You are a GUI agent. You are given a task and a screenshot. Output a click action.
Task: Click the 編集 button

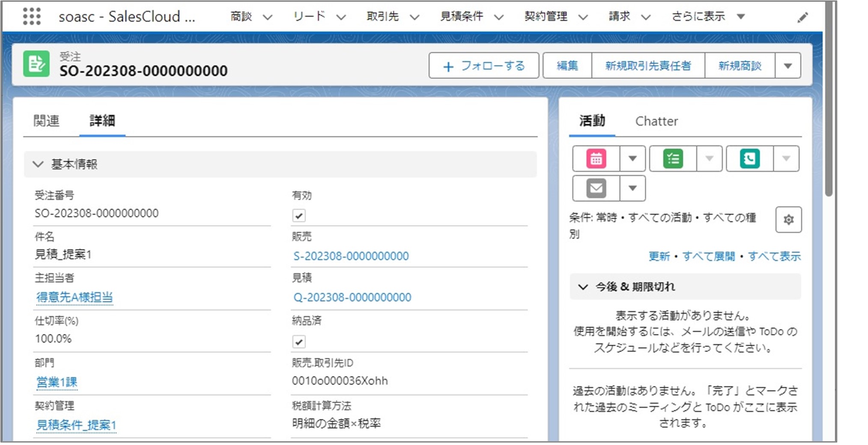click(x=567, y=65)
